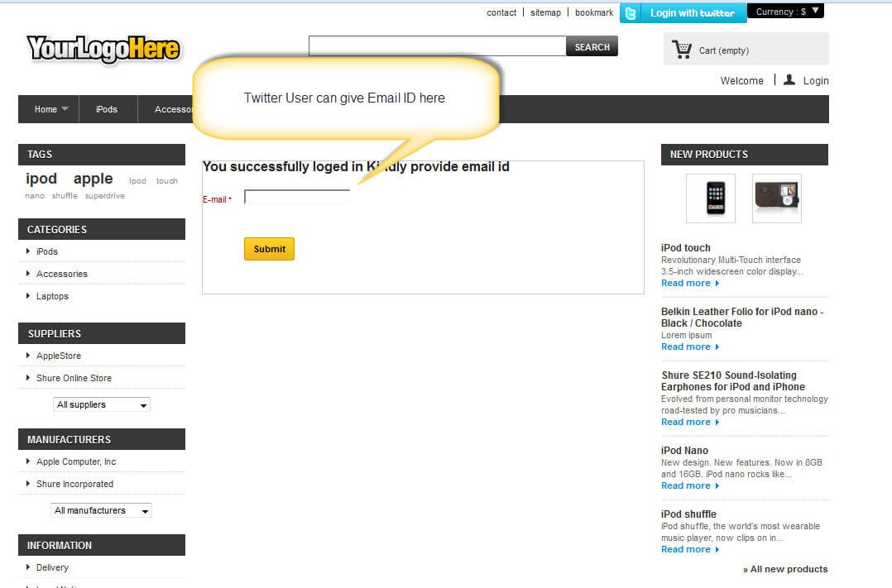Screen dimensions: 892x588
Task: Open Shure Incorporated manufacturer
Action: [x=74, y=484]
